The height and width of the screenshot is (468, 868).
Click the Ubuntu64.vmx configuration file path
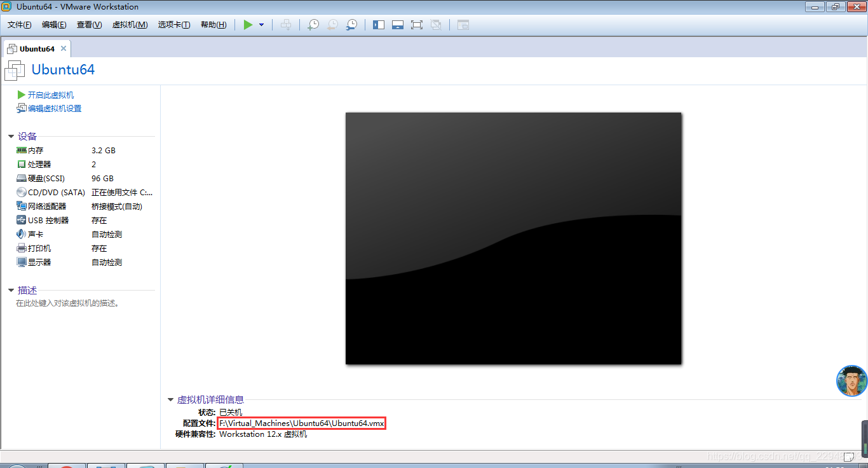302,423
